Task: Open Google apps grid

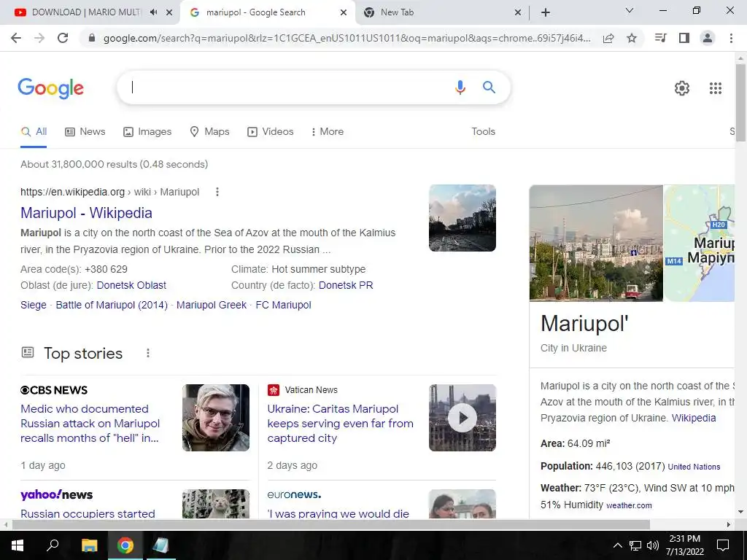Action: coord(716,88)
